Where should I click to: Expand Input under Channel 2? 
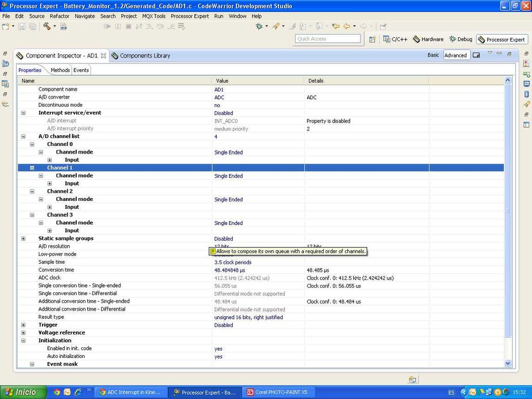(x=50, y=207)
